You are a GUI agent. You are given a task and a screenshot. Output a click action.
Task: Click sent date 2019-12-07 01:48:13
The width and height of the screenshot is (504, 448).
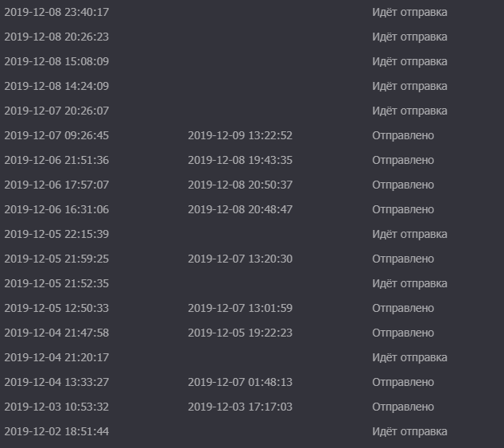[240, 382]
